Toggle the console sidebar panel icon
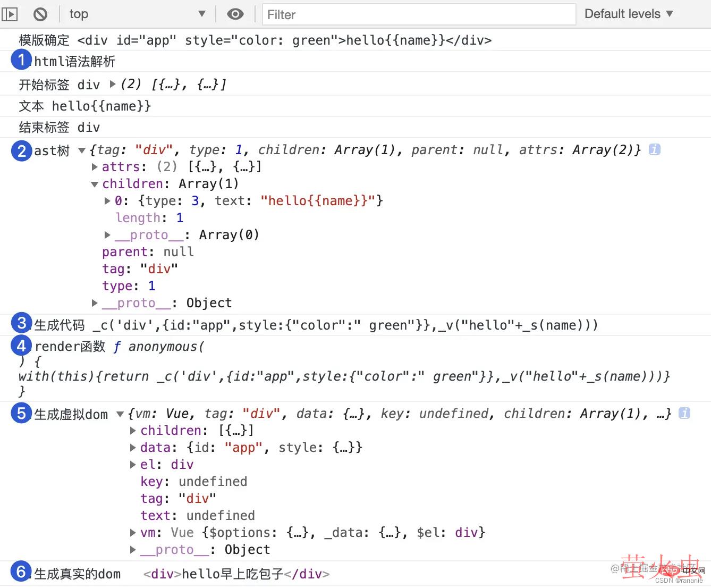Screen dimensions: 711x588 10,14
